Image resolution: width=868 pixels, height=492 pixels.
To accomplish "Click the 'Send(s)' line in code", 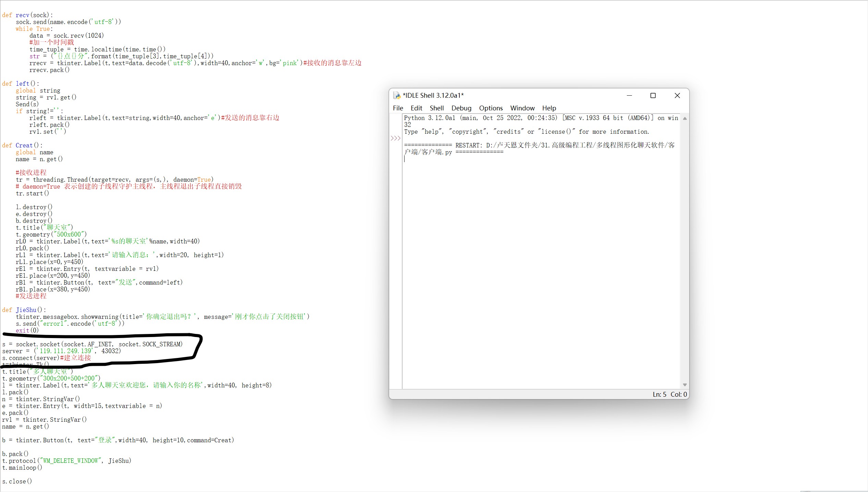I will click(27, 104).
